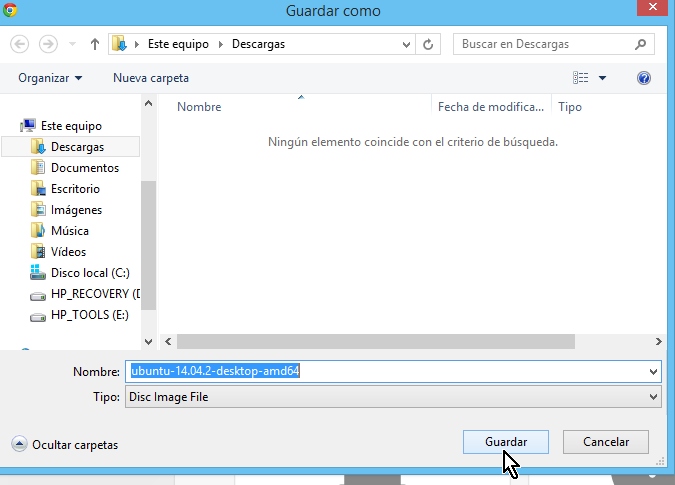Click the HP_RECOVERY drive icon
This screenshot has height=485, width=675.
(x=38, y=296)
